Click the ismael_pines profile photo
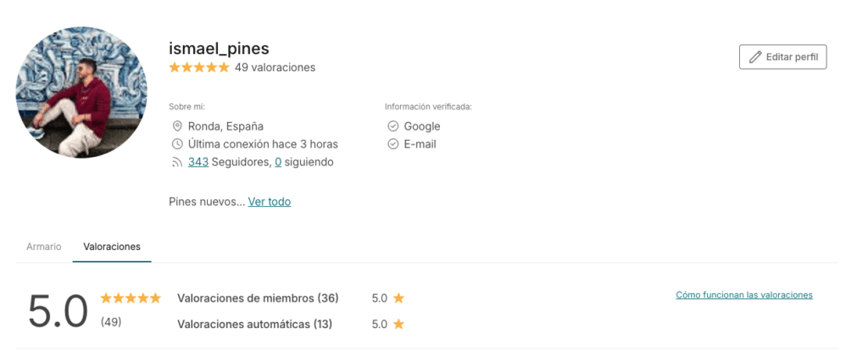The image size is (868, 350). pyautogui.click(x=81, y=92)
